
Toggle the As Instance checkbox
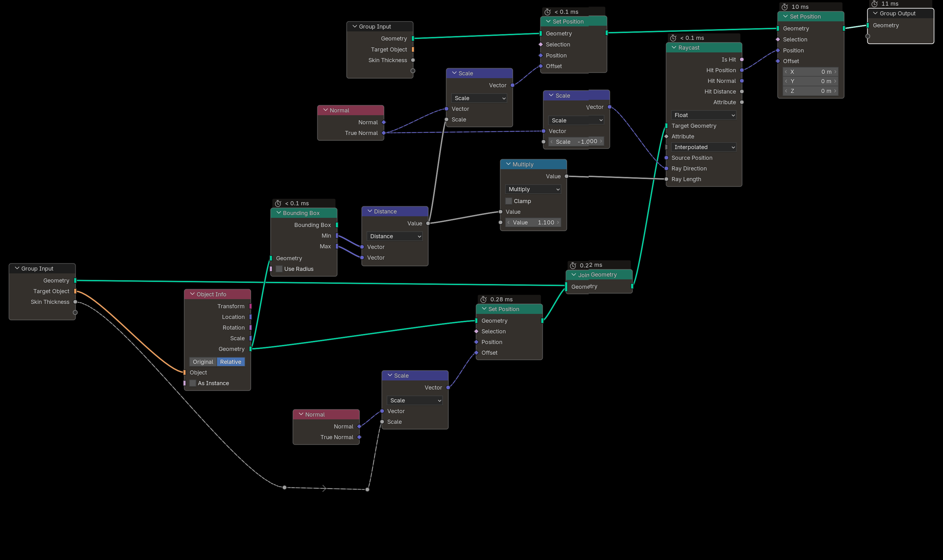tap(193, 383)
